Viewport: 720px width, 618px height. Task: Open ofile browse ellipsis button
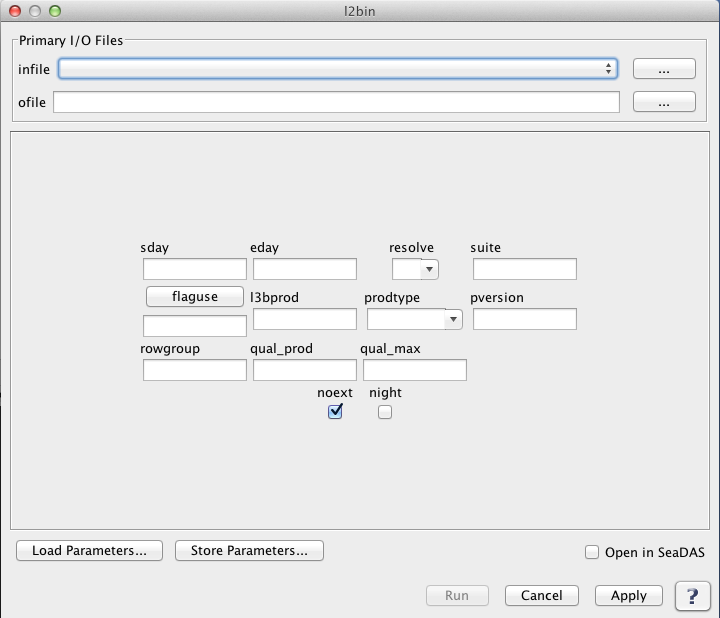tap(664, 102)
